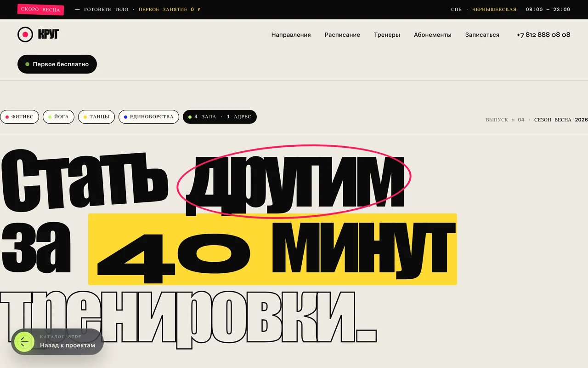Viewport: 588px width, 368px height.
Task: Click the СПБ city label
Action: click(x=456, y=10)
